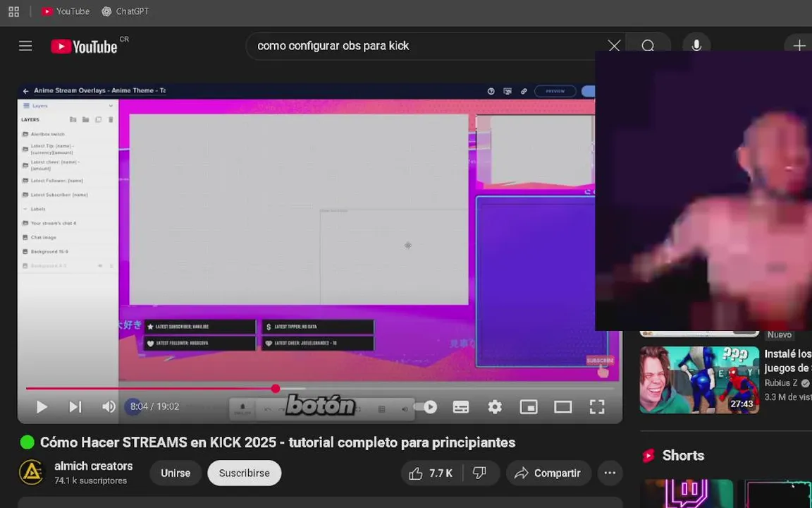Image resolution: width=812 pixels, height=508 pixels.
Task: Click the Create plus button
Action: 799,46
